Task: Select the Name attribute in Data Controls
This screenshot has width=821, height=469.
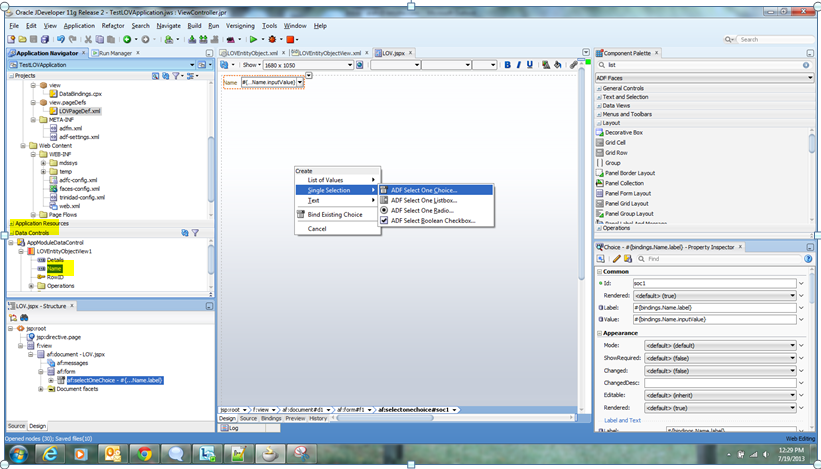Action: click(x=54, y=269)
